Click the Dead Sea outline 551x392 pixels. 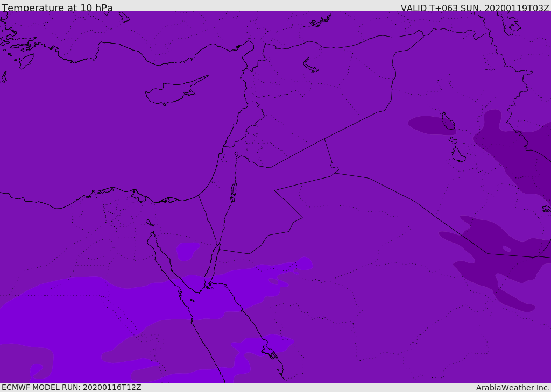coord(234,190)
